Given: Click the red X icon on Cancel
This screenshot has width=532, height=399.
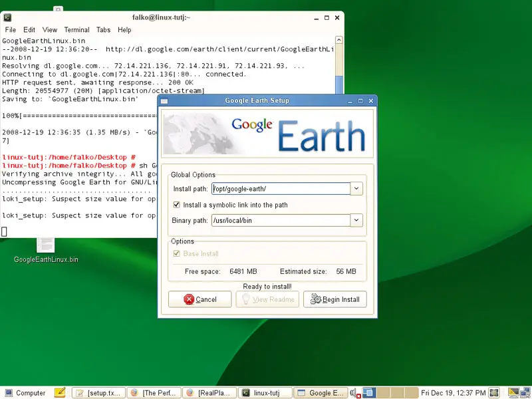Looking at the screenshot, I should click(x=189, y=299).
